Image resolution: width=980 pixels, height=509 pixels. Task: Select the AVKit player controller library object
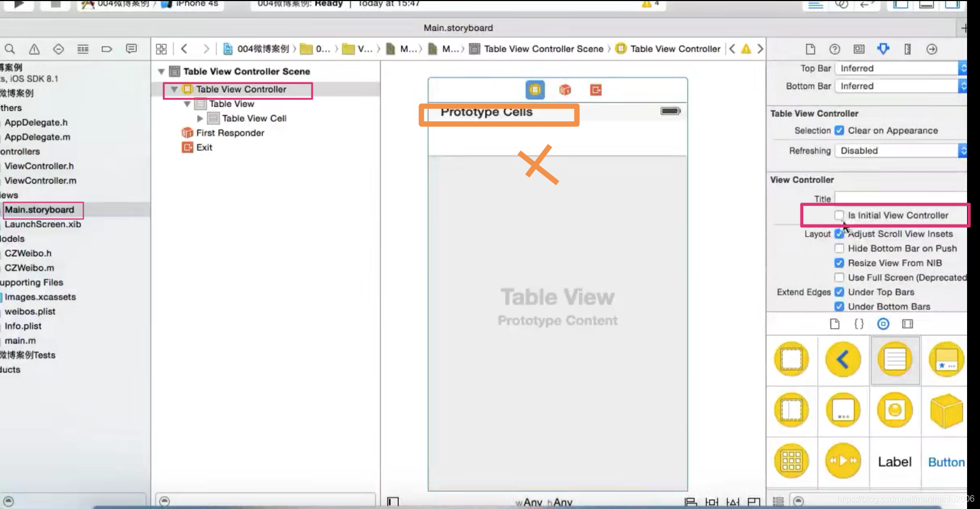click(x=843, y=461)
